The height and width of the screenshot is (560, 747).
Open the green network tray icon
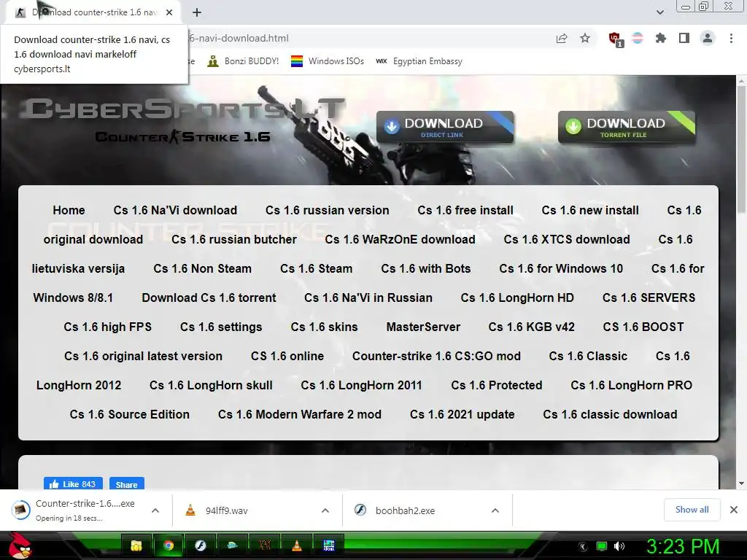click(x=602, y=546)
